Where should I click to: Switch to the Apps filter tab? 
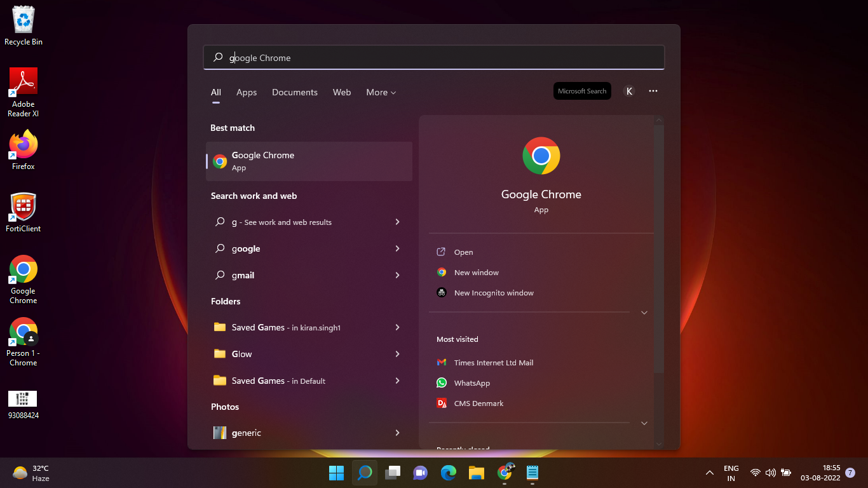(247, 92)
